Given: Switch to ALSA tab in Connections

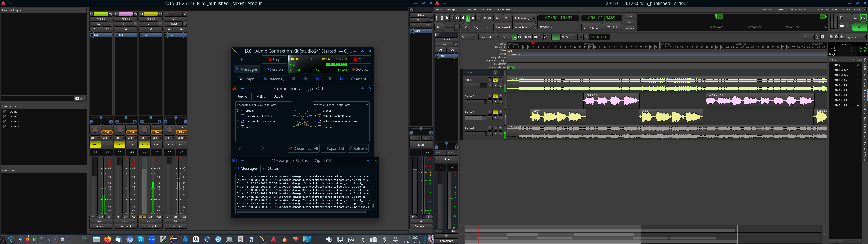Looking at the screenshot, I should pos(279,96).
